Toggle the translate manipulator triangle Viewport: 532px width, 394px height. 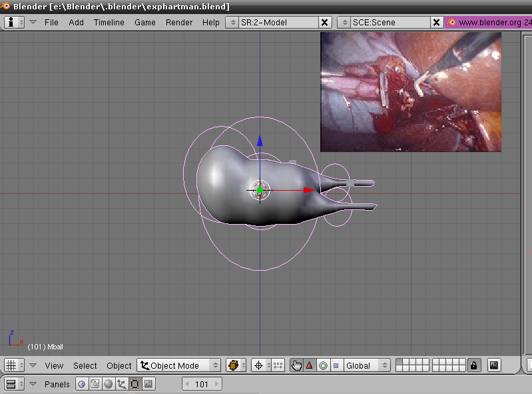310,365
